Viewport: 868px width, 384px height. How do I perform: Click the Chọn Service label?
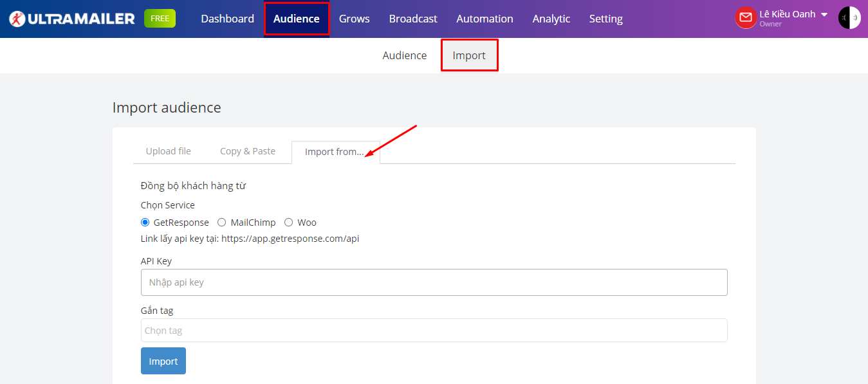click(168, 205)
